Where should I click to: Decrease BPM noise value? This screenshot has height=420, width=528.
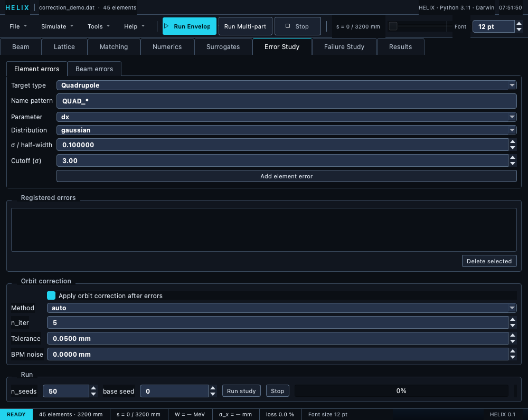pos(513,357)
